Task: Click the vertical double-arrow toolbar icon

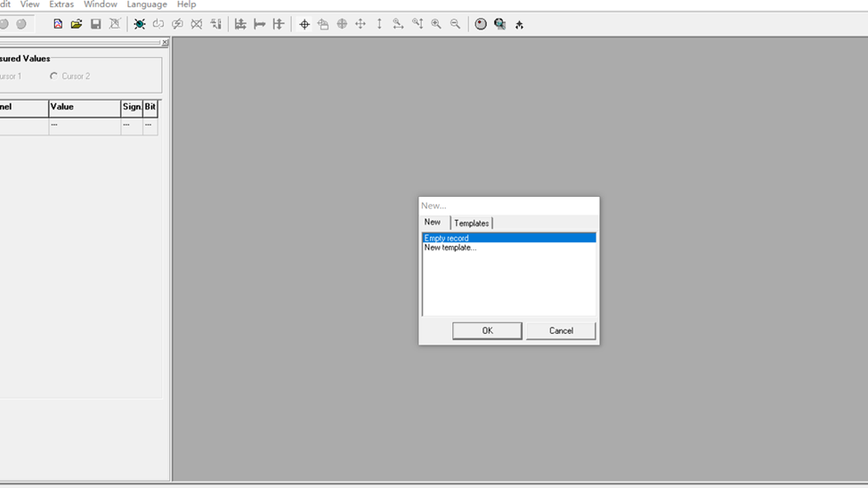Action: tap(379, 24)
